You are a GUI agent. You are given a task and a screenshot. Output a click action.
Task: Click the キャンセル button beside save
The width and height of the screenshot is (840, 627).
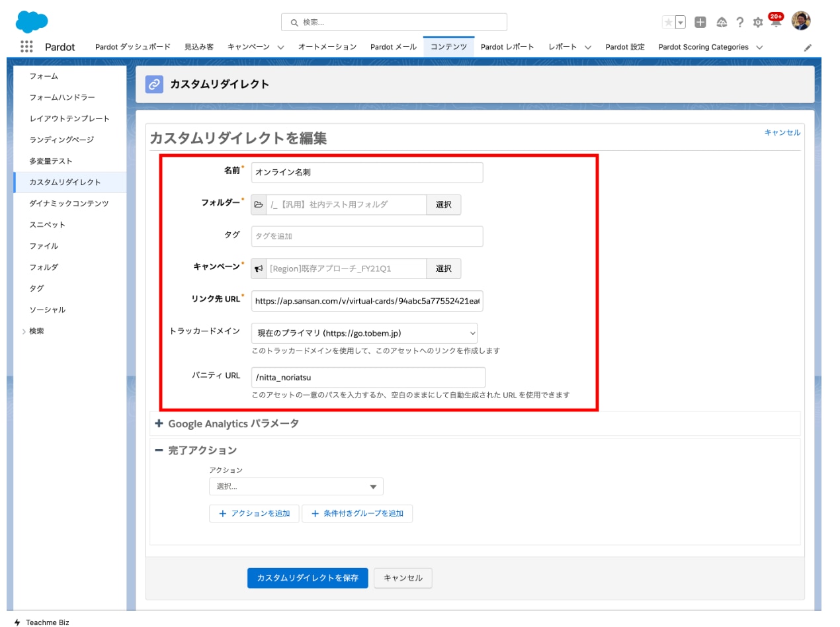pyautogui.click(x=403, y=577)
